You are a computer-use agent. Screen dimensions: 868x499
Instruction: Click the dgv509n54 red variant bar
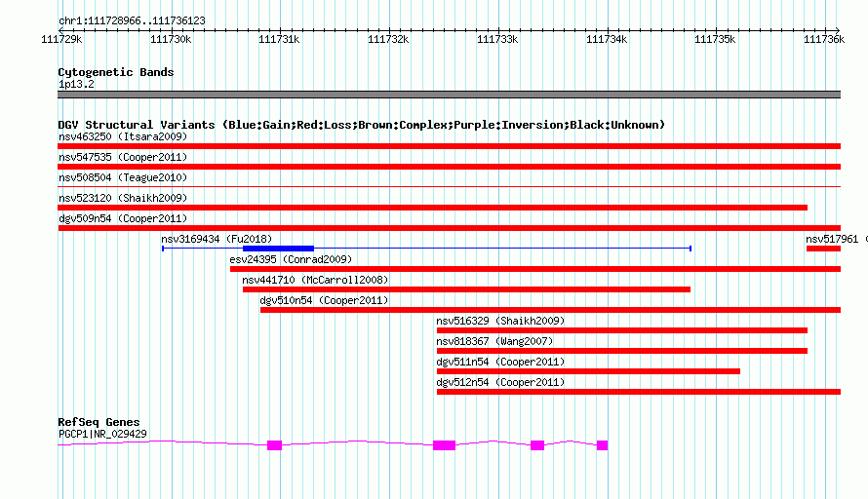(449, 228)
